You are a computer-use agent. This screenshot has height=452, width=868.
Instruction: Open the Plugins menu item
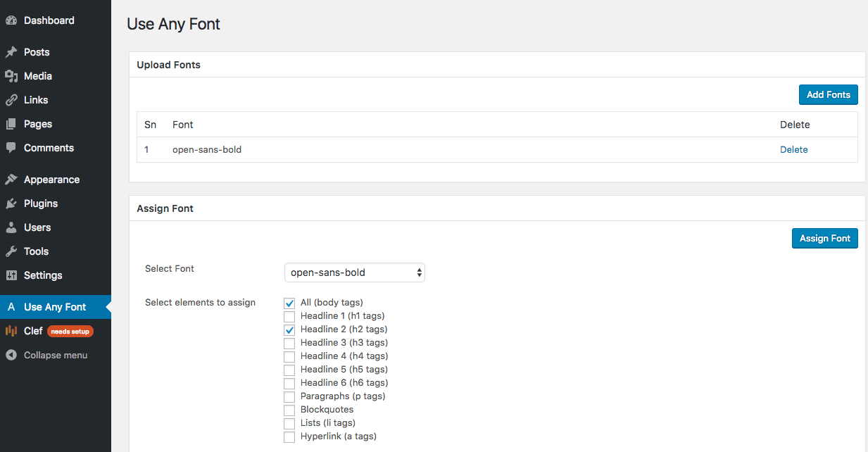point(56,203)
